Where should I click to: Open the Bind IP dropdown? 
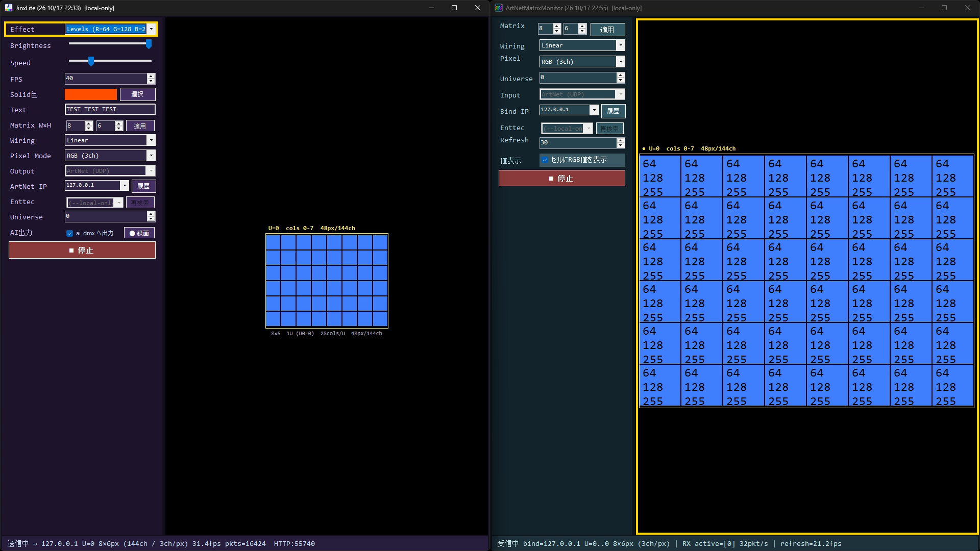pyautogui.click(x=594, y=110)
